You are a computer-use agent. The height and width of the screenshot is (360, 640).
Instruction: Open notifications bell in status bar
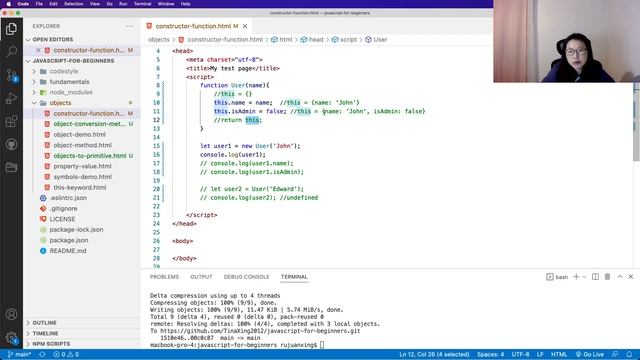pyautogui.click(x=629, y=354)
